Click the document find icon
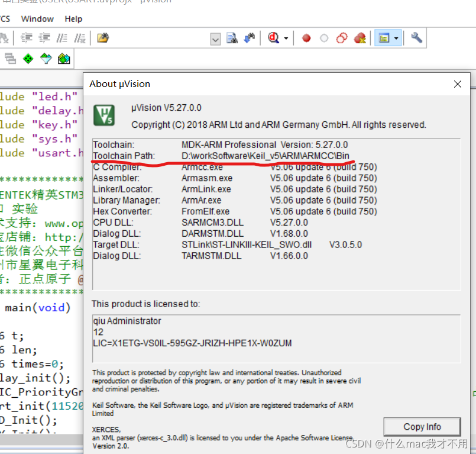This screenshot has width=476, height=454. (232, 38)
